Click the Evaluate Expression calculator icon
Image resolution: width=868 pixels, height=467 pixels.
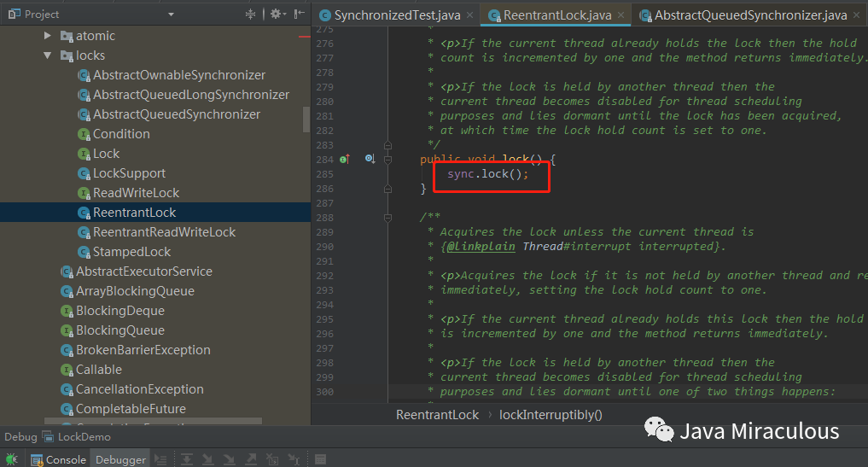point(320,459)
